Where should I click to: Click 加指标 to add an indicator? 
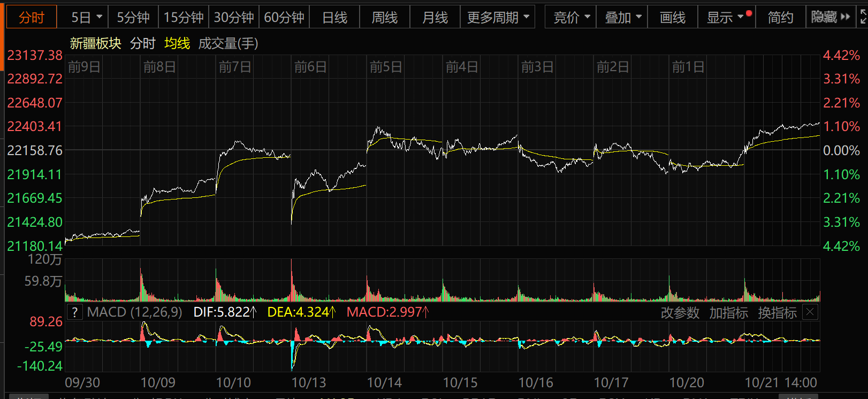click(728, 313)
